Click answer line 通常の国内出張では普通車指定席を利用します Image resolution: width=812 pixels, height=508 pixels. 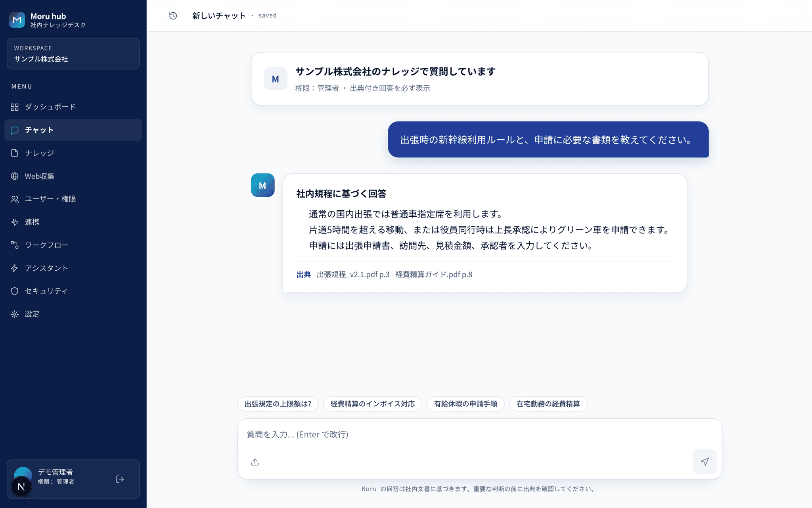point(406,214)
